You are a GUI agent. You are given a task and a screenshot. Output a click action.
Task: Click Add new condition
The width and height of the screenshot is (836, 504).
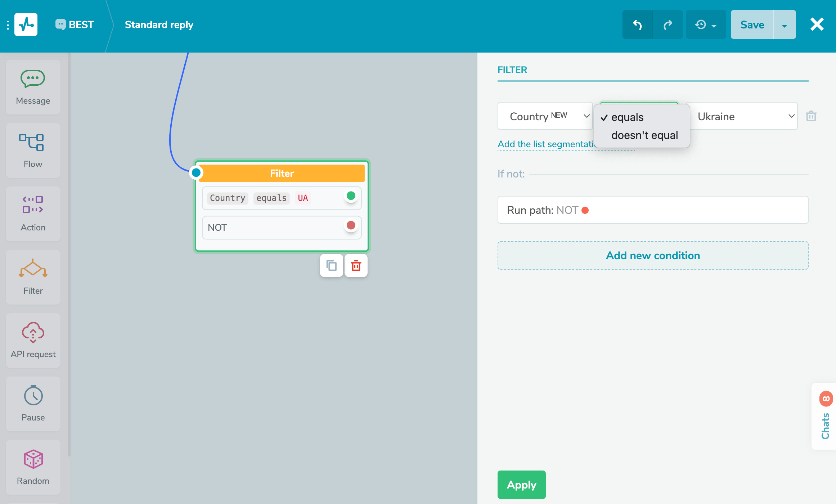pyautogui.click(x=653, y=256)
